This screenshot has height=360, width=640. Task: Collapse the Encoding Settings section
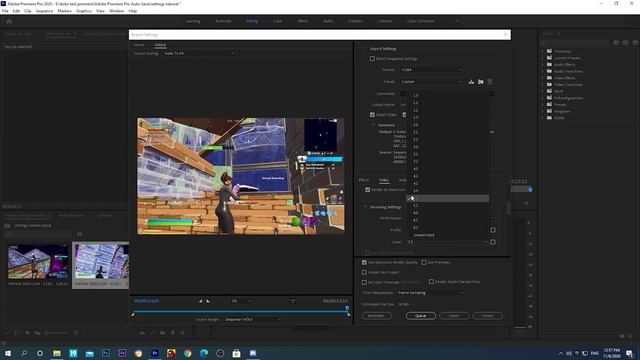point(365,207)
